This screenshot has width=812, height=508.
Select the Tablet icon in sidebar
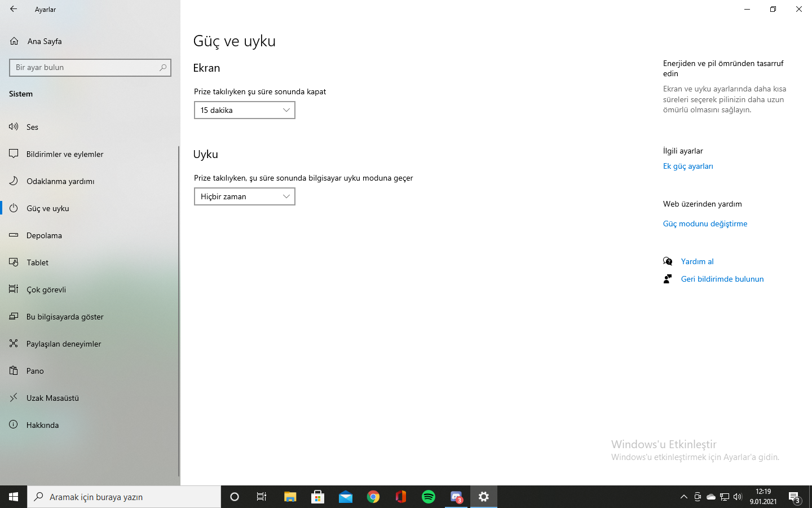[14, 262]
